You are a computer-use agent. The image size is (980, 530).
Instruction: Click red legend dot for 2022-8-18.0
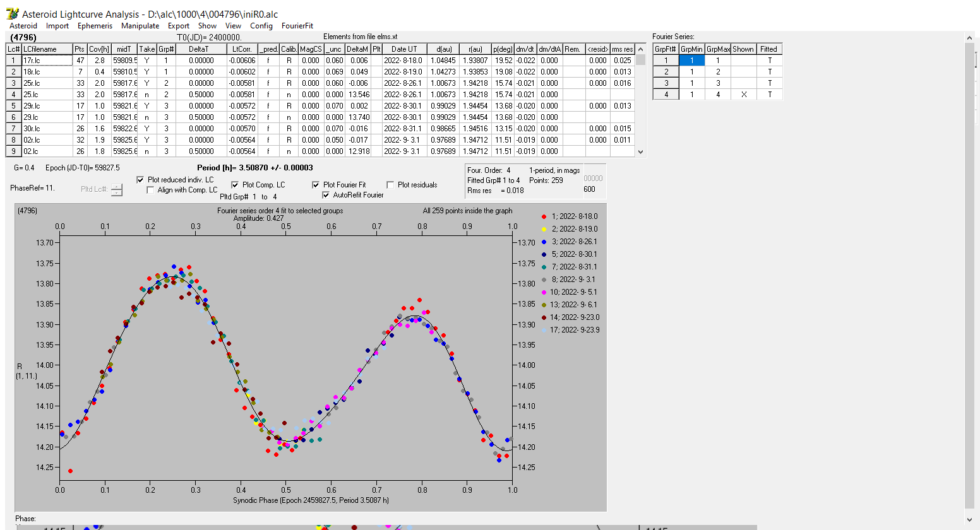pos(544,216)
